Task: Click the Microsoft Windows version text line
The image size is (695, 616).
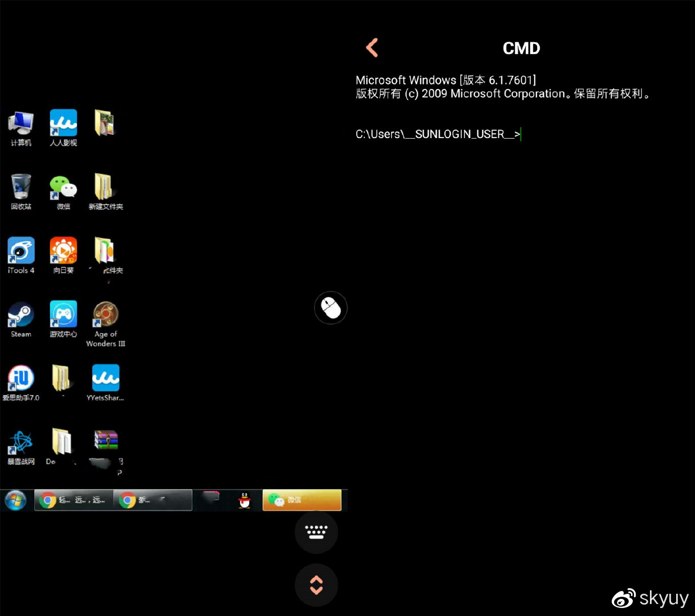Action: point(446,80)
